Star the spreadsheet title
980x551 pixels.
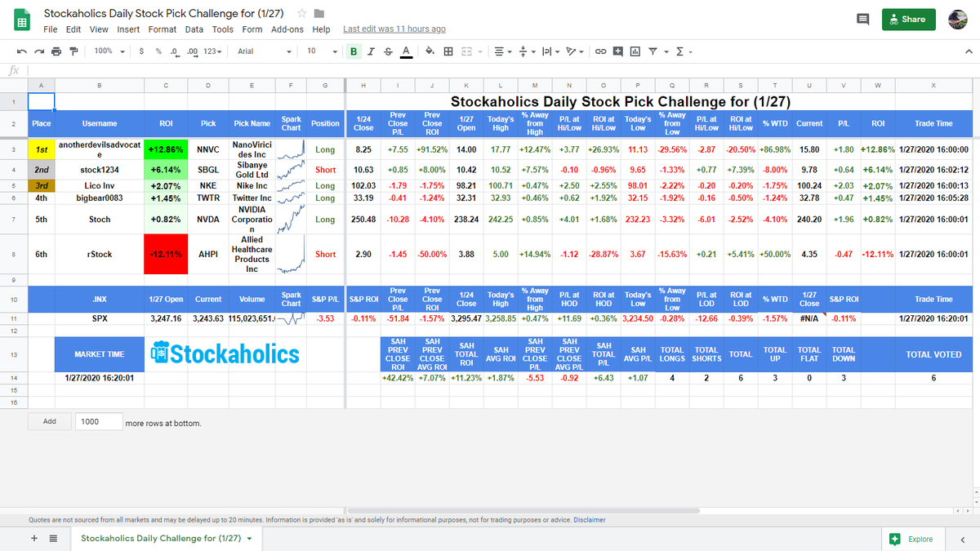(x=302, y=14)
